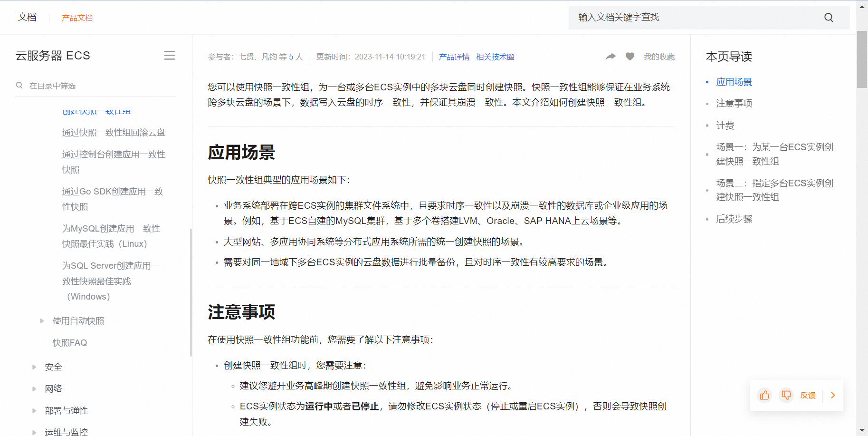Viewport: 868px width, 436px height.
Task: Click the search magnifier icon in header
Action: click(829, 18)
